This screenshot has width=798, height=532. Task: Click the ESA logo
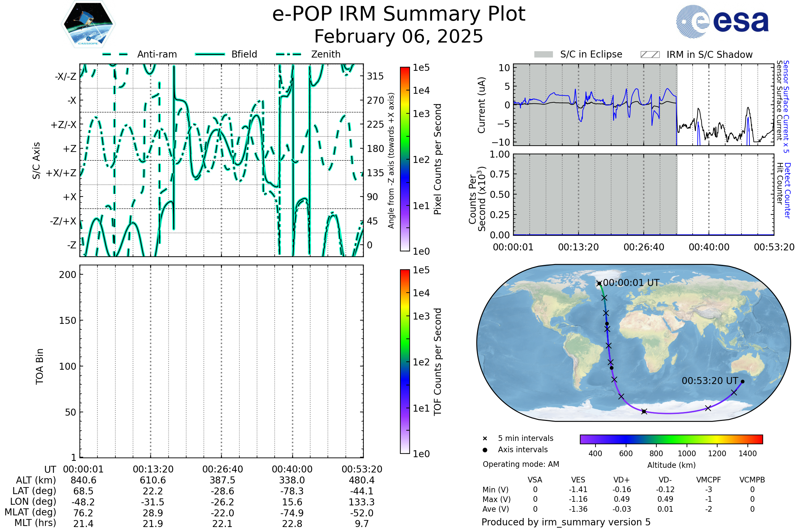[722, 21]
